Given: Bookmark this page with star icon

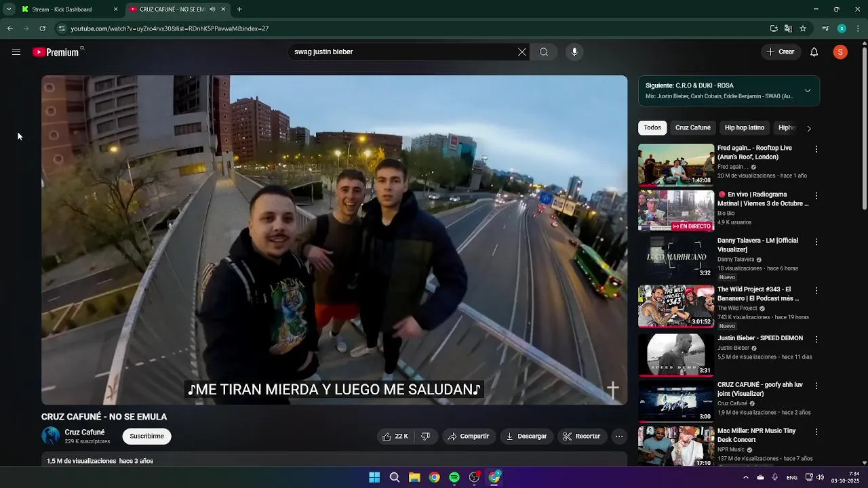Looking at the screenshot, I should [803, 28].
